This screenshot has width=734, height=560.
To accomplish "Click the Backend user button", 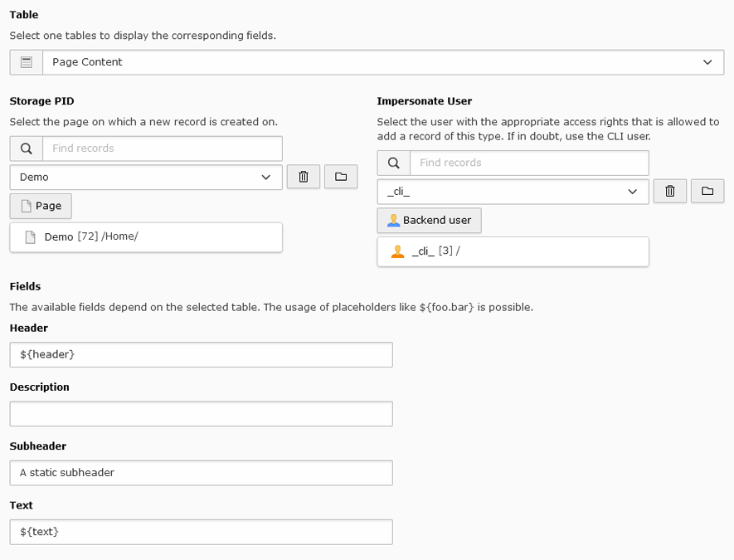I will point(429,220).
